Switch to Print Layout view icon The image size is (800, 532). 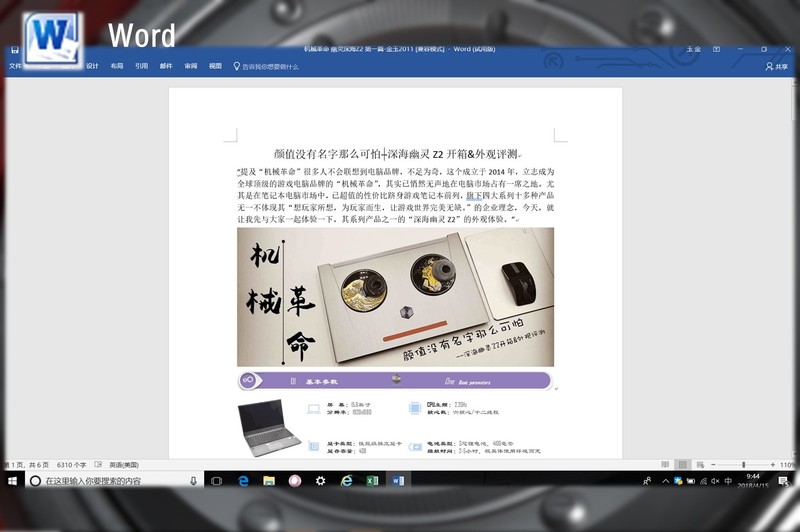(682, 465)
